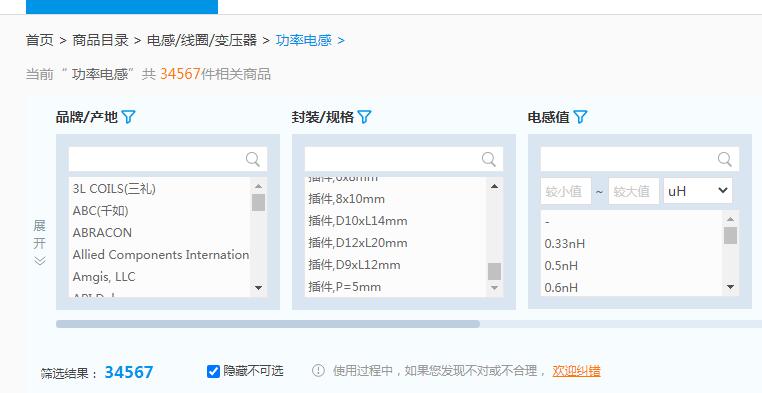Viewport: 762px width, 393px height.
Task: Click the brand list down scroll arrow
Action: tap(259, 288)
